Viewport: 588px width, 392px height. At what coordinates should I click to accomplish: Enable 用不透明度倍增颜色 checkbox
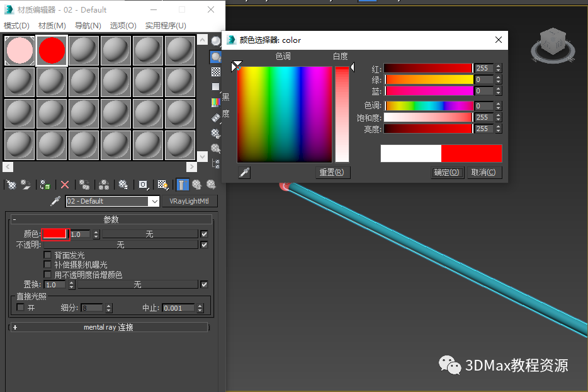(47, 275)
